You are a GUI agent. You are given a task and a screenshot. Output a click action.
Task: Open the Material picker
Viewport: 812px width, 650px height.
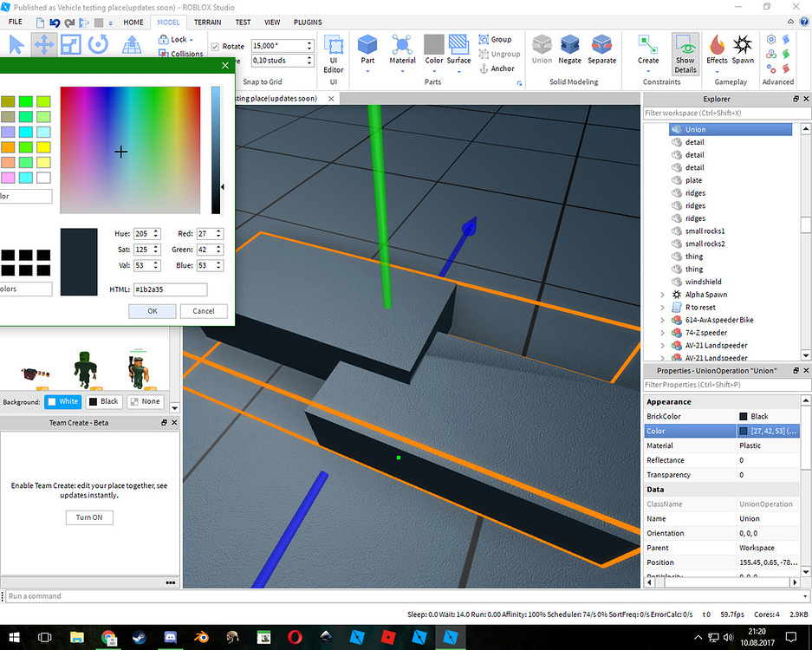(x=402, y=51)
